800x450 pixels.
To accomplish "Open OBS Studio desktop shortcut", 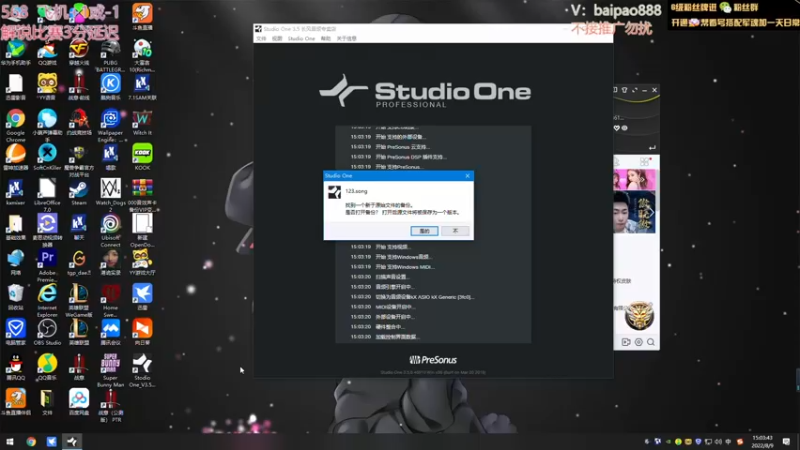I will (x=47, y=332).
